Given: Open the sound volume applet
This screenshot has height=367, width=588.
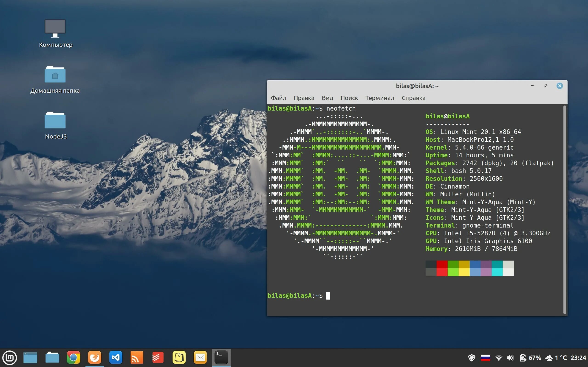Looking at the screenshot, I should pyautogui.click(x=510, y=358).
